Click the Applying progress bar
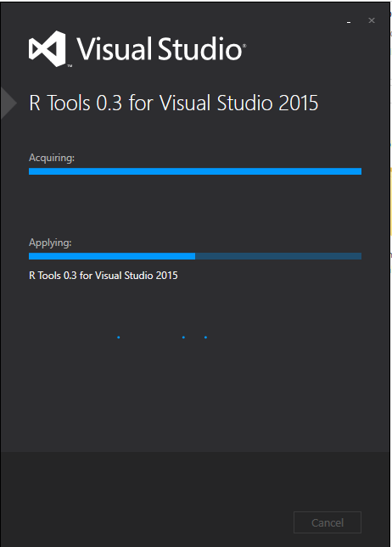The height and width of the screenshot is (547, 392). coord(195,256)
